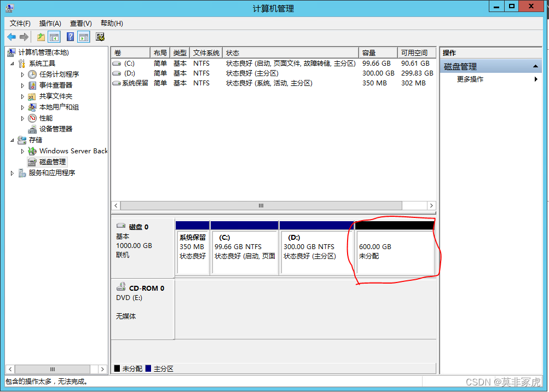Screen dimensions: 549x392
Task: Click the Forward arrow toolbar icon
Action: point(24,37)
